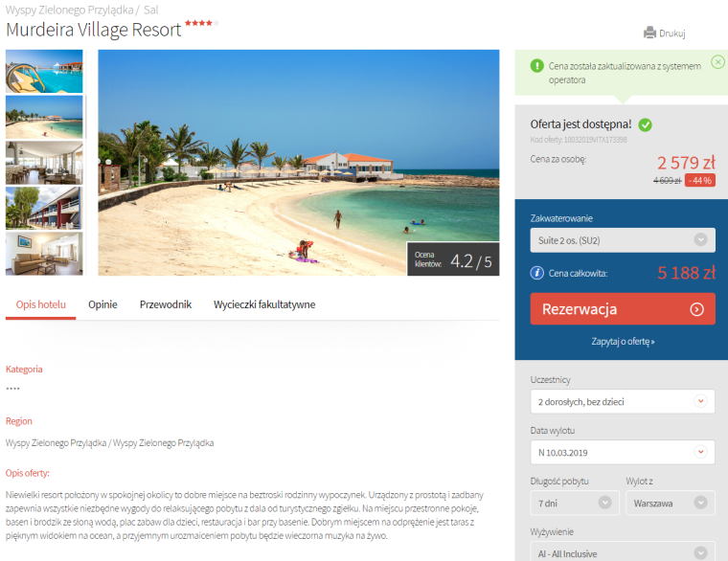The width and height of the screenshot is (728, 561).
Task: Switch to the Opinie tab
Action: tap(102, 304)
